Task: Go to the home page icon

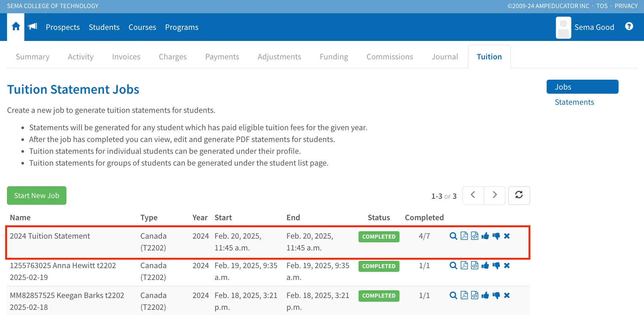Action: click(16, 27)
